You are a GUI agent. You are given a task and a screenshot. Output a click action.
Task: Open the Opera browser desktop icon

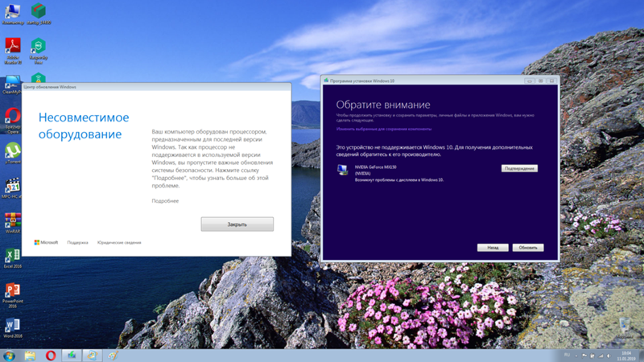(x=13, y=120)
